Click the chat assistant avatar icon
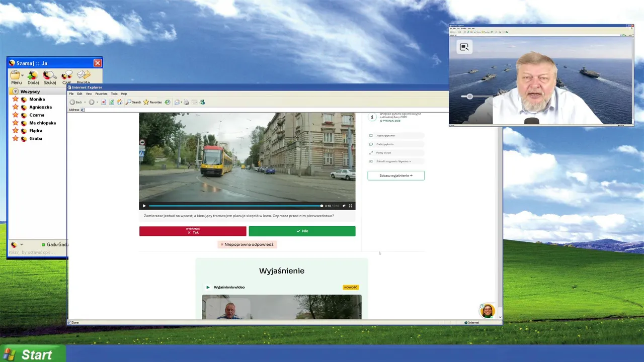 [488, 311]
